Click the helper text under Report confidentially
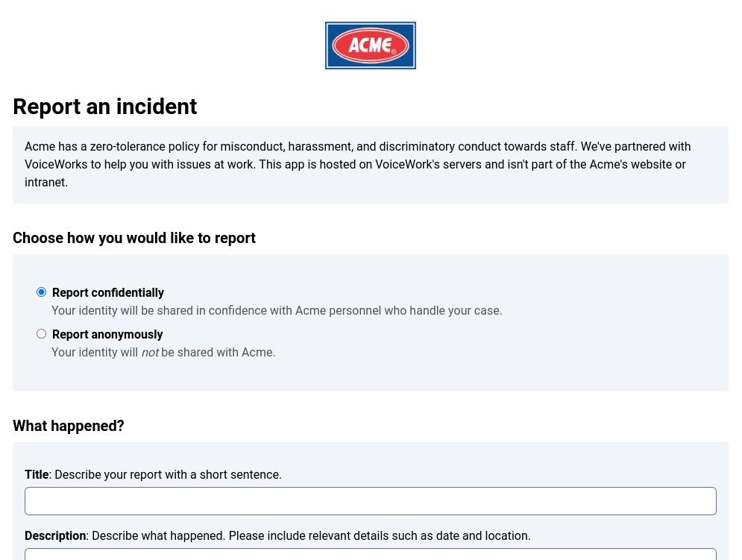The width and height of the screenshot is (742, 560). pos(277,310)
